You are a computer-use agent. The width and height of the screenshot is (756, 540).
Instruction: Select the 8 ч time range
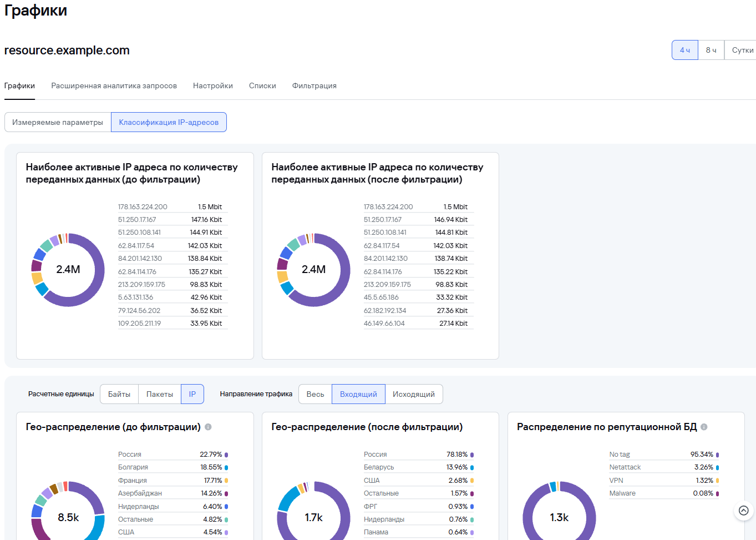[x=711, y=50]
